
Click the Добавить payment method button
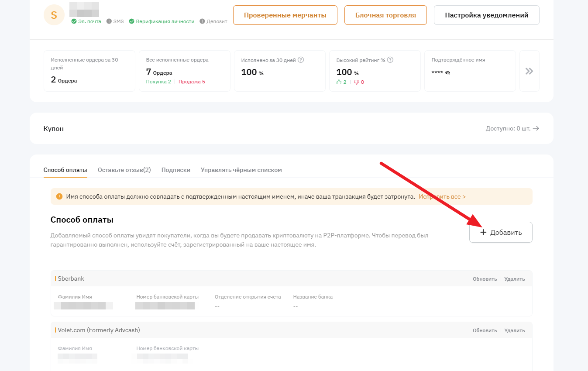[x=501, y=232]
